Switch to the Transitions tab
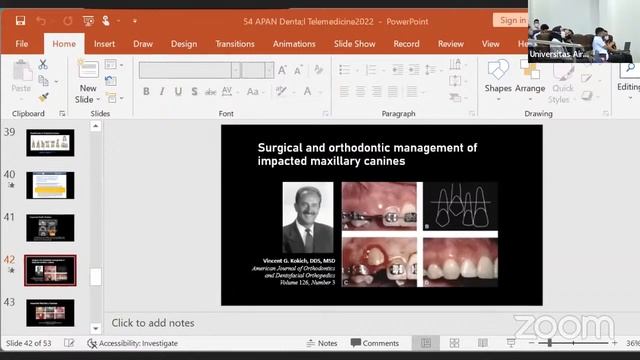 pos(235,44)
